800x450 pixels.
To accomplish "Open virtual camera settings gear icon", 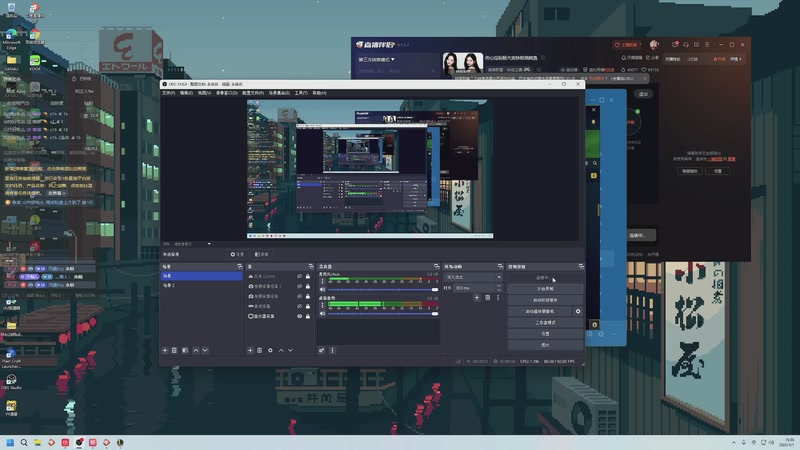I will [x=578, y=311].
